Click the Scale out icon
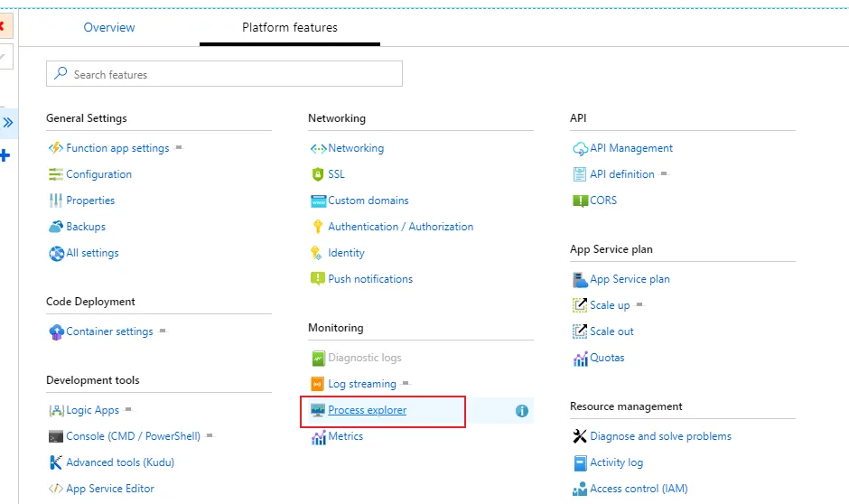 (580, 331)
